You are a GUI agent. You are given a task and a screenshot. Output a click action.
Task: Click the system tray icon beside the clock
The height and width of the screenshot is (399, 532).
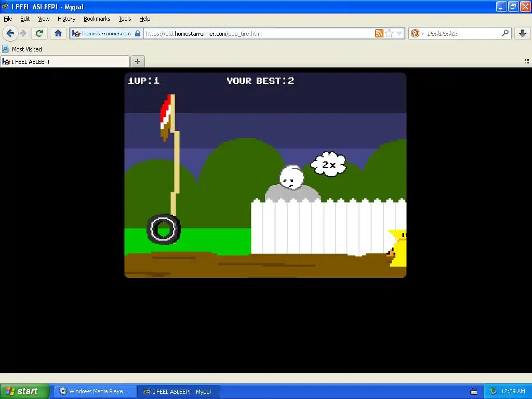click(x=494, y=391)
